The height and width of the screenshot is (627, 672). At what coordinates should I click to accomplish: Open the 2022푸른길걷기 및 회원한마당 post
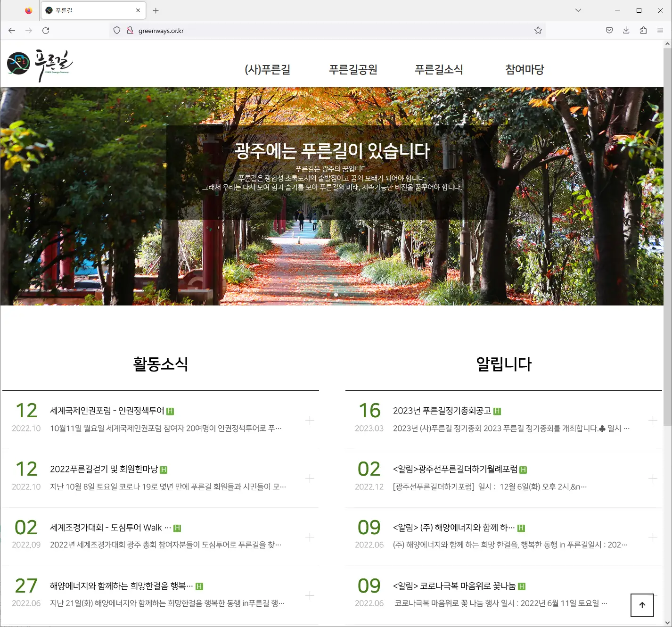107,469
